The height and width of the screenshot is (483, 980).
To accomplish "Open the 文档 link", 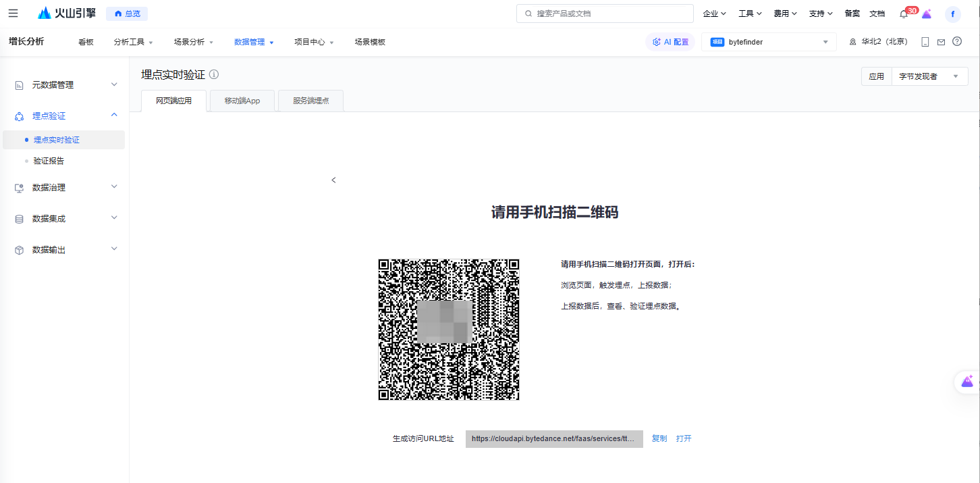I will 877,14.
